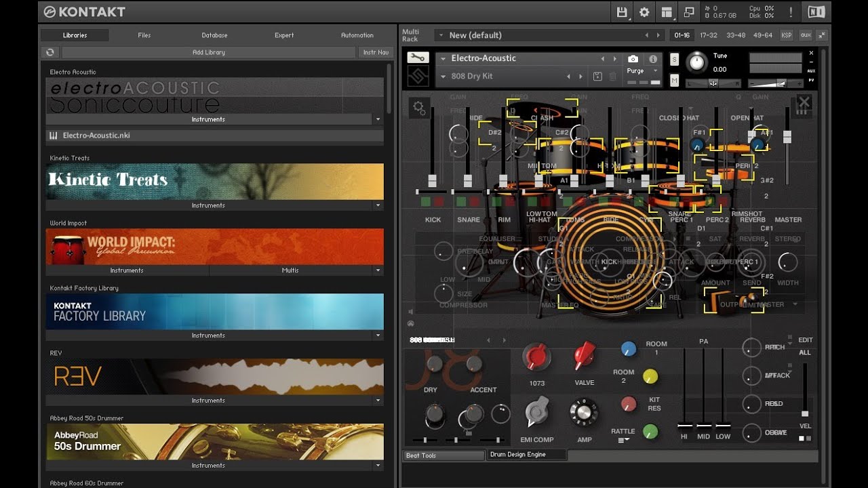This screenshot has width=868, height=488.
Task: Click the Add Library button
Action: 208,52
